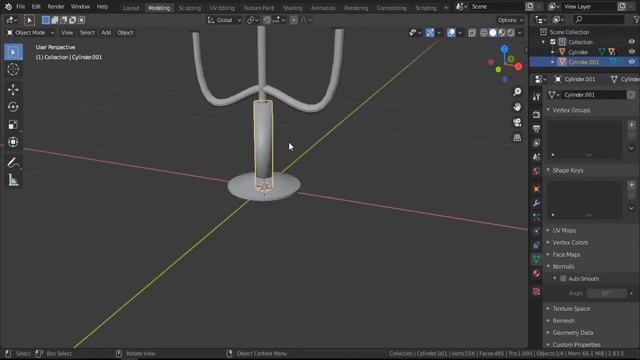
Task: Collapse the Vertex Groups panel
Action: coord(548,110)
